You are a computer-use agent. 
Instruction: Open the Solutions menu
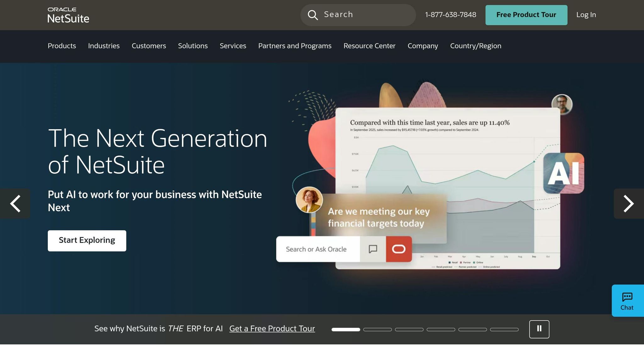pos(193,46)
